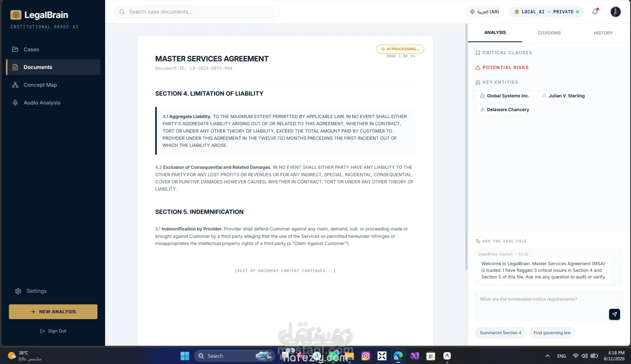631x364 pixels.
Task: Click the Potential Risks warning icon
Action: coord(478,68)
